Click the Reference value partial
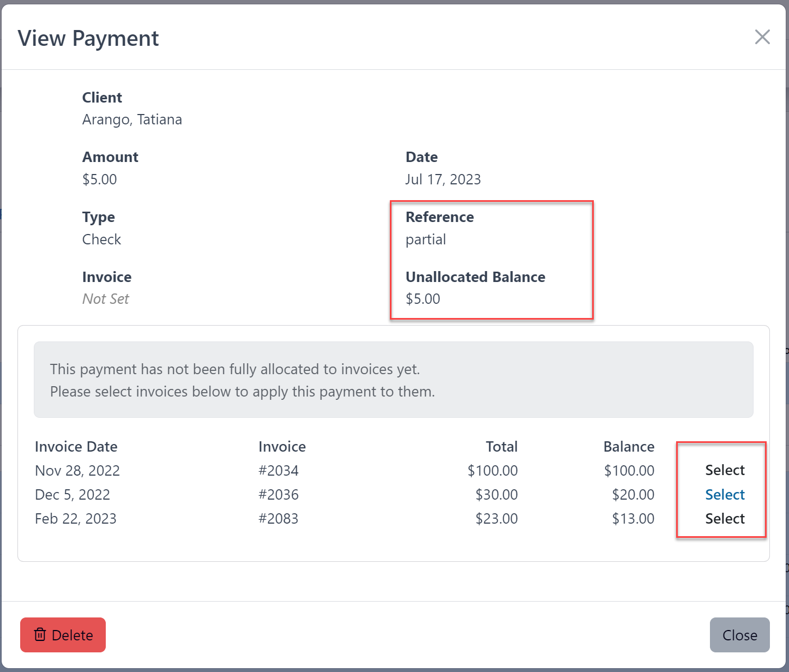 [426, 239]
